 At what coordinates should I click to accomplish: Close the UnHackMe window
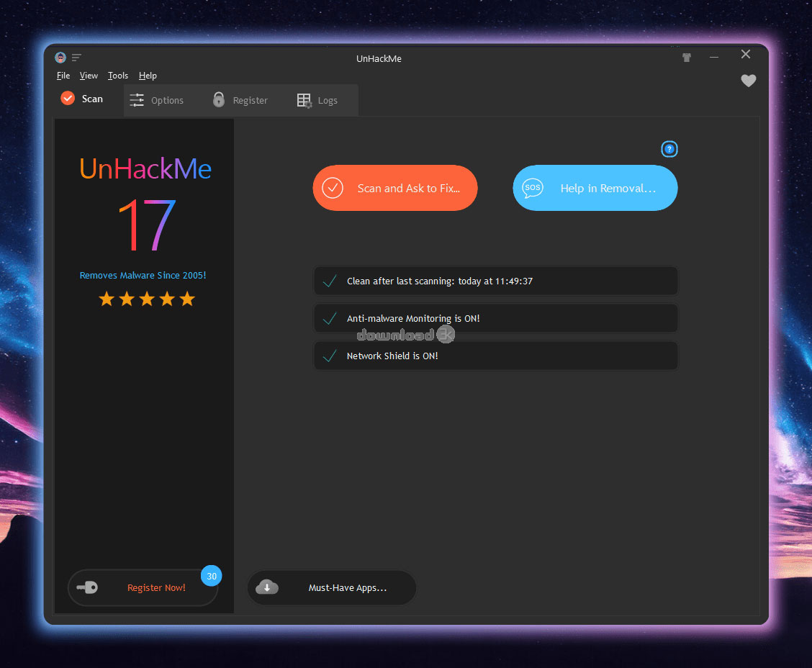coord(746,55)
